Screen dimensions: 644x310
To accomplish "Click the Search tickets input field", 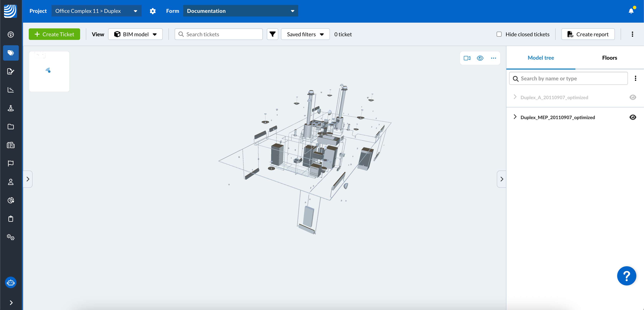I will 223,34.
